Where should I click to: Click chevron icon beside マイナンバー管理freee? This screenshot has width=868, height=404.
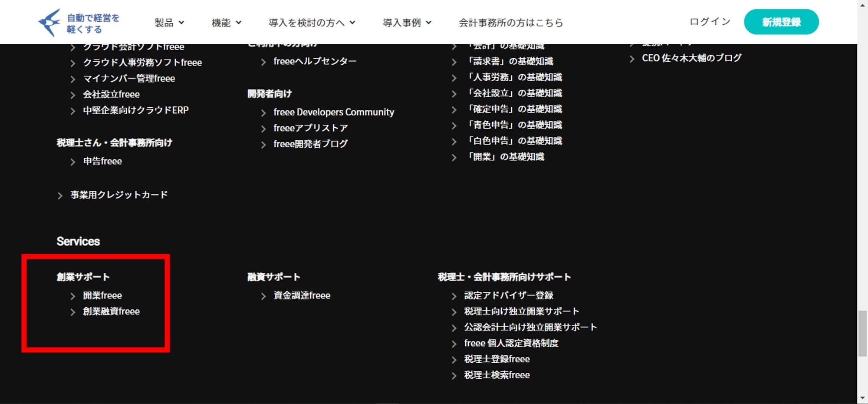pos(73,79)
